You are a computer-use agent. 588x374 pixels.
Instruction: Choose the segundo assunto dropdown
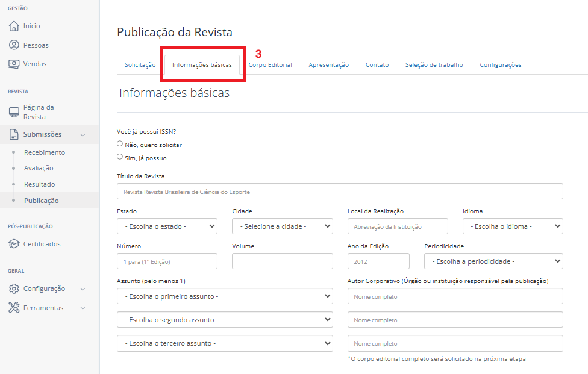225,320
